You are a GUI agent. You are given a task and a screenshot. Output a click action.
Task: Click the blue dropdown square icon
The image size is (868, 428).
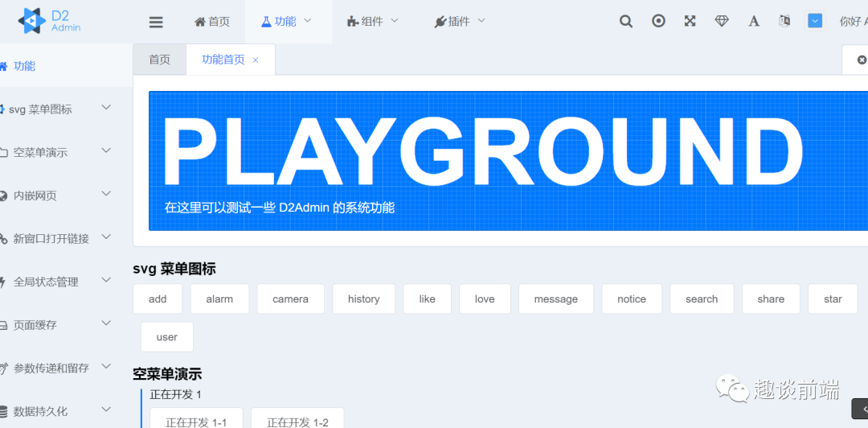click(x=815, y=21)
